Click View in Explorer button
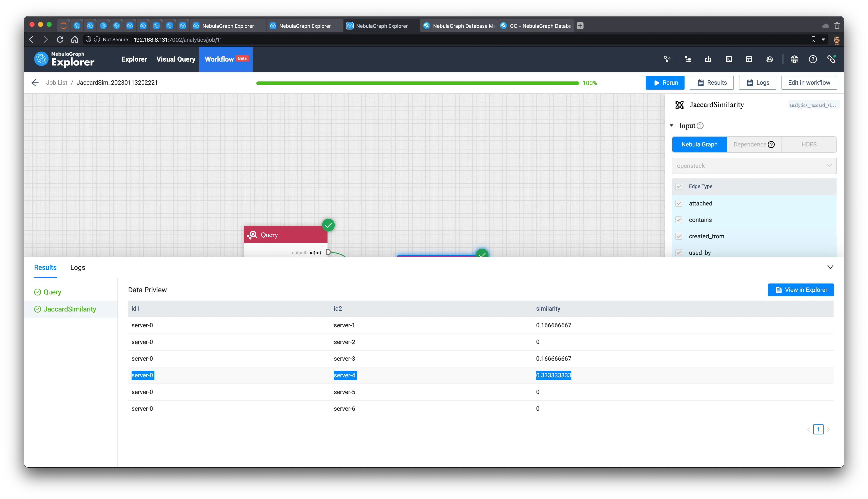 tap(801, 290)
